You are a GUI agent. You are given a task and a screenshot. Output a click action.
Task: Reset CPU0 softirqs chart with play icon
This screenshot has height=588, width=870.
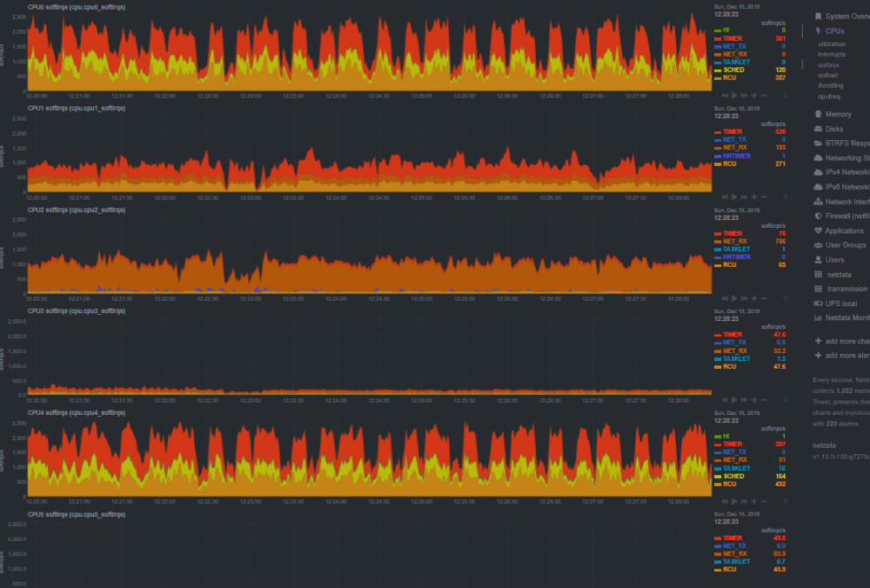pyautogui.click(x=734, y=96)
